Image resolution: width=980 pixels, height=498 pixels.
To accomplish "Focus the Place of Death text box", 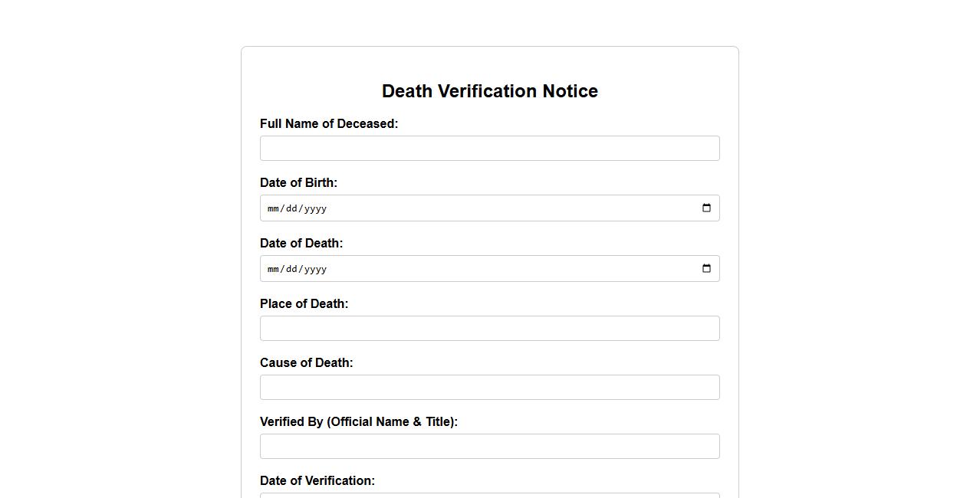I will (489, 329).
